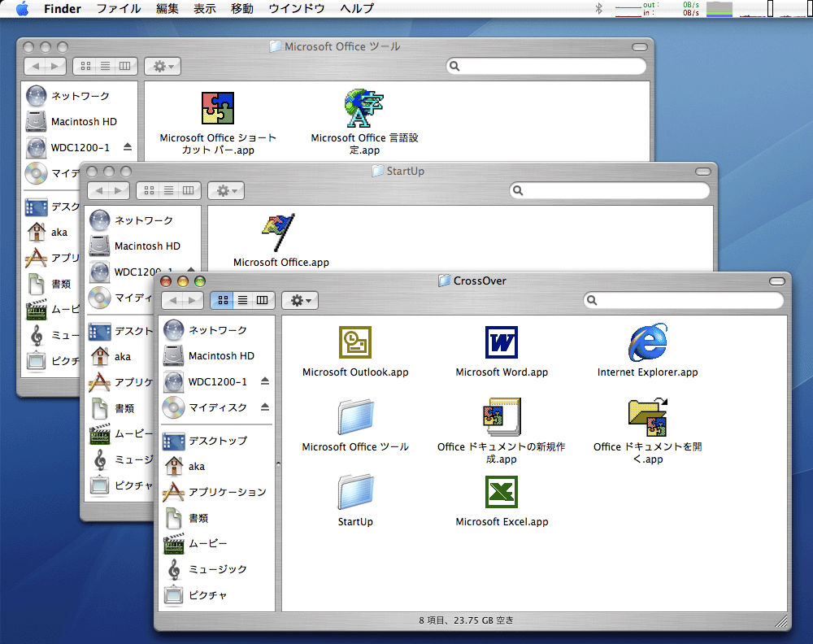Switch CrossOver window to column view
This screenshot has width=813, height=644.
(x=263, y=300)
